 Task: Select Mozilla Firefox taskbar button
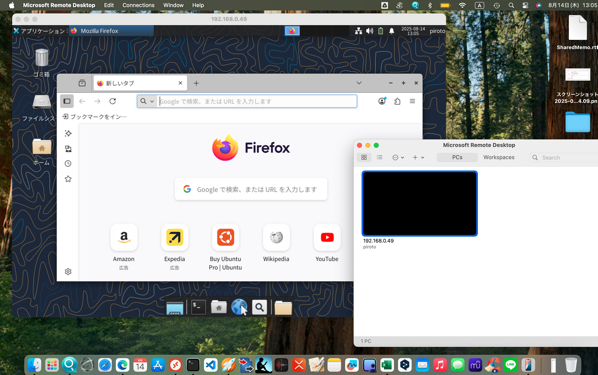click(x=111, y=31)
